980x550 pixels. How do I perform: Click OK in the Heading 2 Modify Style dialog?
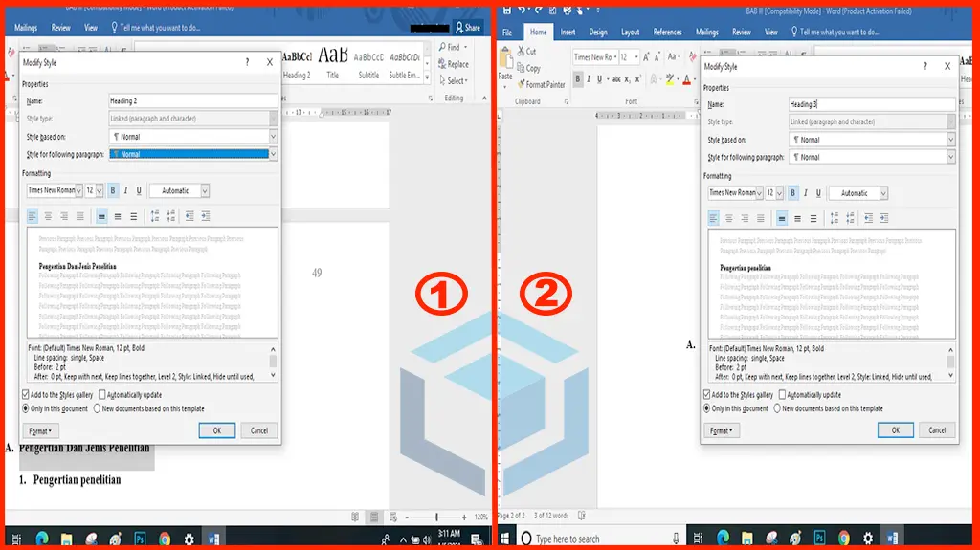click(217, 430)
